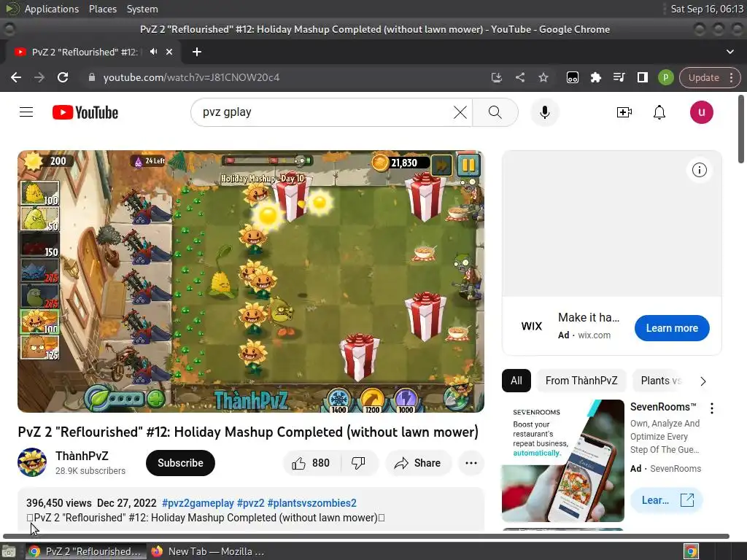Select the All chip
Viewport: 747px width, 560px height.
coord(516,381)
